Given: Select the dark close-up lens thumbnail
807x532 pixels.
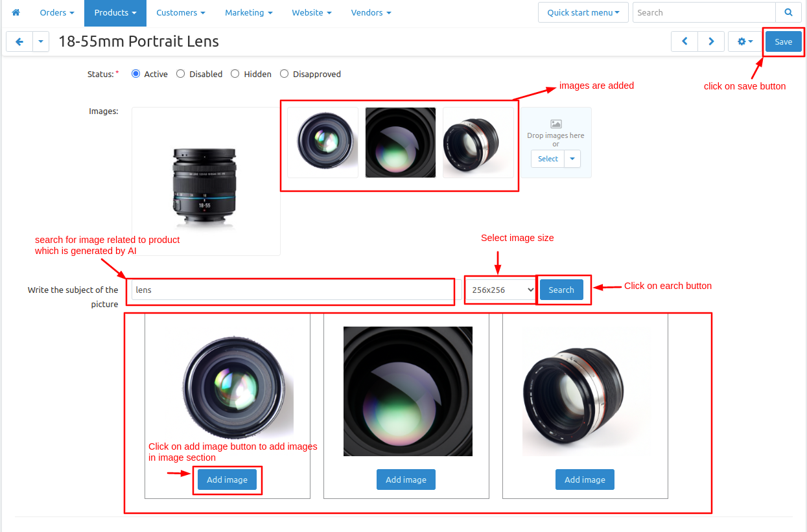Looking at the screenshot, I should [401, 143].
